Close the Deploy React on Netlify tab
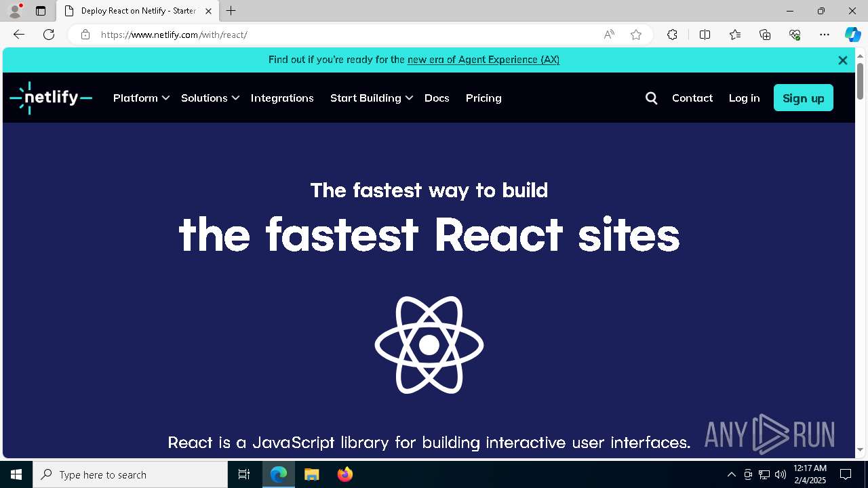This screenshot has width=868, height=488. tap(208, 11)
